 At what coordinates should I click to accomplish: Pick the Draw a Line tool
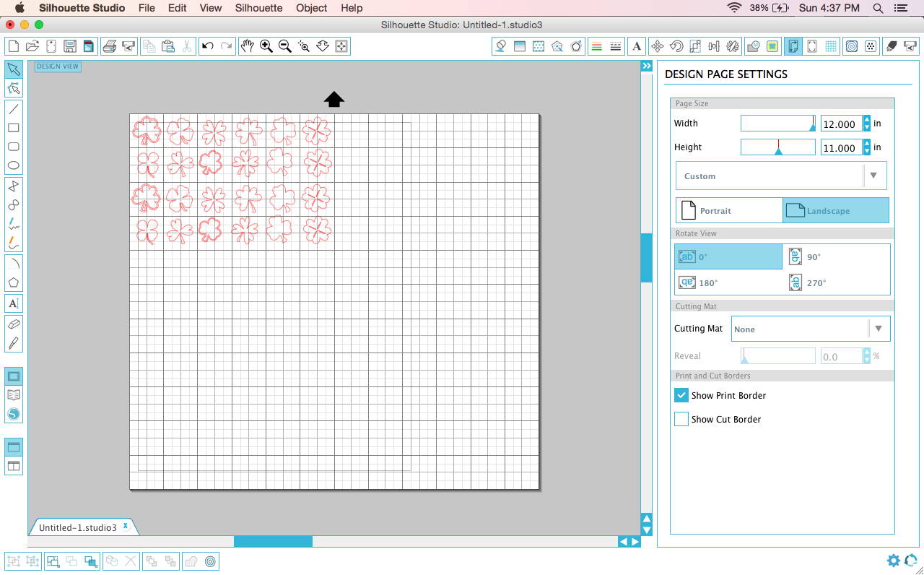pyautogui.click(x=14, y=109)
